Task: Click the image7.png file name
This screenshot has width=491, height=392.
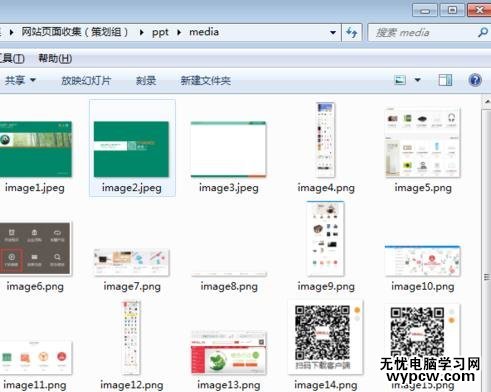Action: pyautogui.click(x=132, y=287)
